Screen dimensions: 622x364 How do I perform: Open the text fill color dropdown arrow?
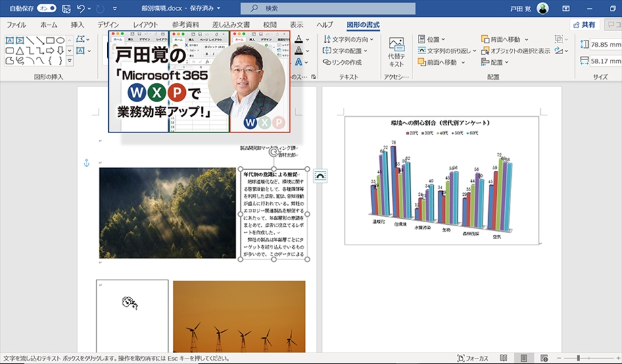click(308, 40)
